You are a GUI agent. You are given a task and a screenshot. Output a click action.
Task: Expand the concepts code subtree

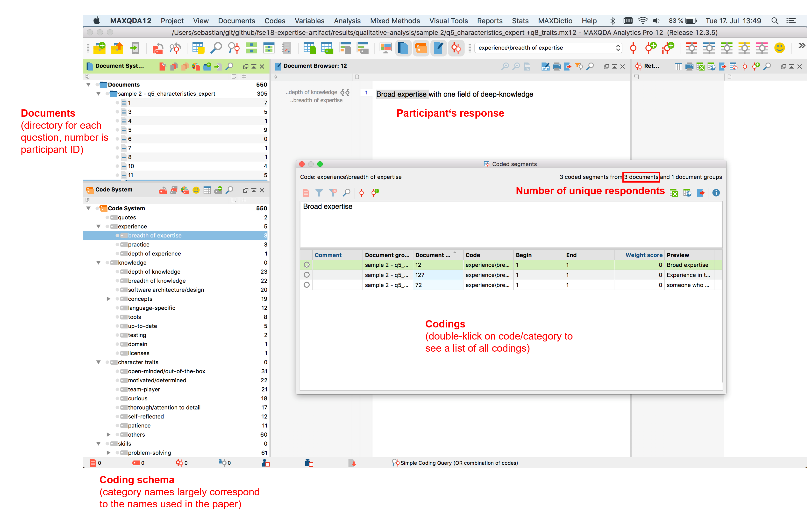tap(108, 299)
